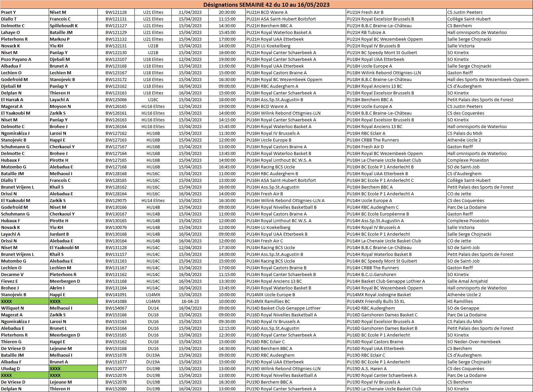The height and width of the screenshot is (392, 533).
Task: Click the HS Ramillies venue cell
Action: click(460, 302)
